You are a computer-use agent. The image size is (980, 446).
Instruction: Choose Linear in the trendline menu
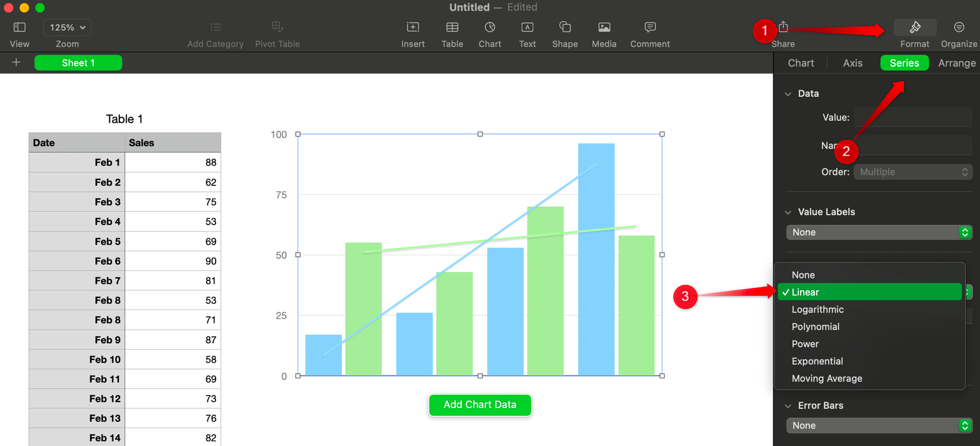pos(870,292)
